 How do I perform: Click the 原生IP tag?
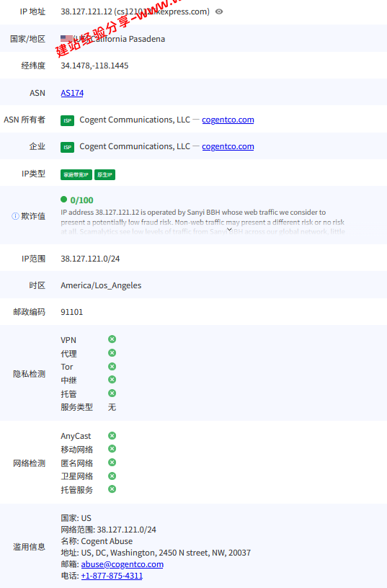pyautogui.click(x=104, y=175)
